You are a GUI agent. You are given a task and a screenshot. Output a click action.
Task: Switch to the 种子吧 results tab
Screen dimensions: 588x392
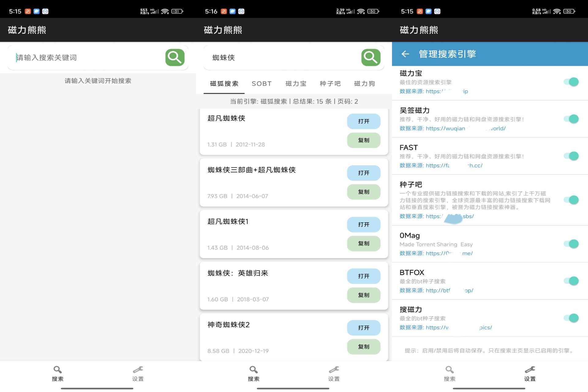(330, 83)
